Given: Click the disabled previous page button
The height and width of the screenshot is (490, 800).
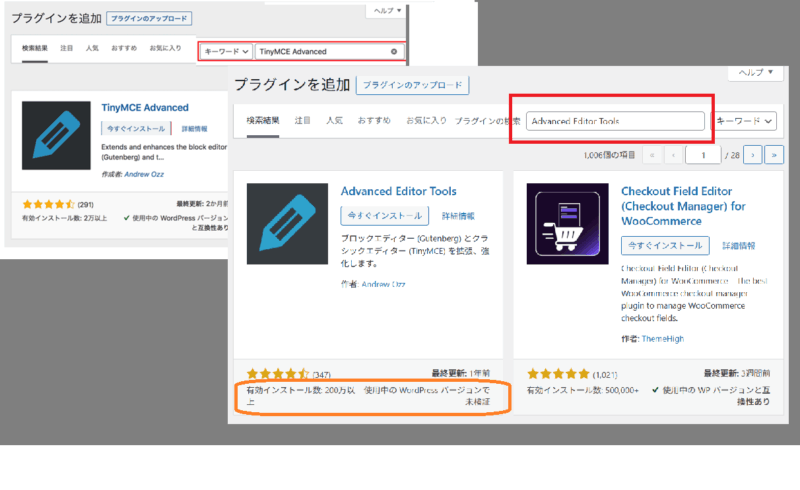Looking at the screenshot, I should tap(673, 155).
